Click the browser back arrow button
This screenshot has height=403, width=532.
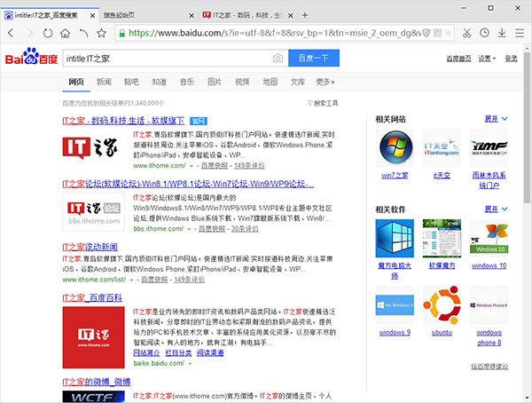coord(12,33)
